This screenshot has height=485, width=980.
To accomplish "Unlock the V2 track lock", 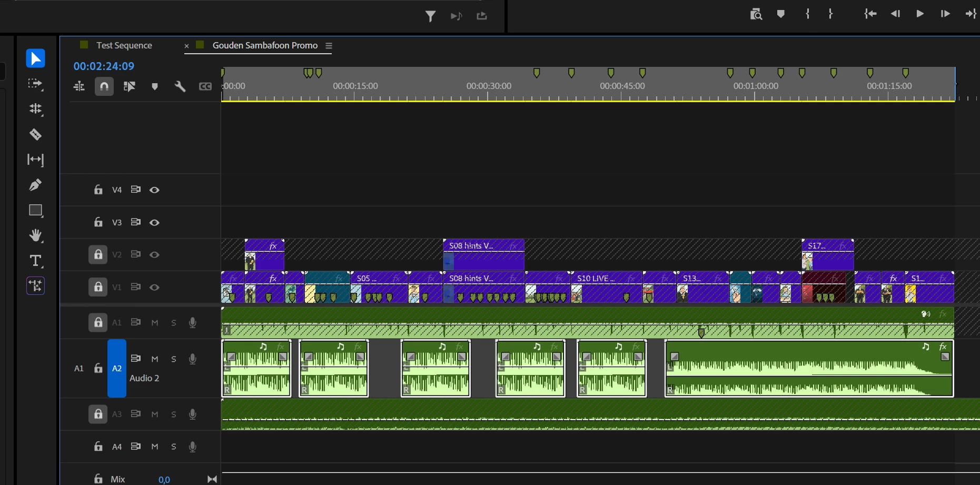I will (98, 255).
